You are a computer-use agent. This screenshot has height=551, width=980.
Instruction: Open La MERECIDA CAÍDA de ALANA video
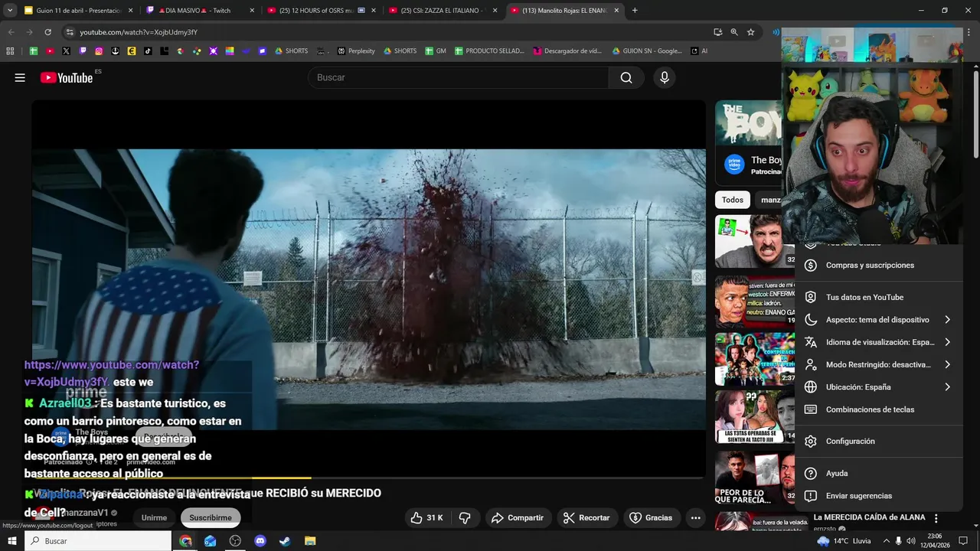tap(869, 517)
